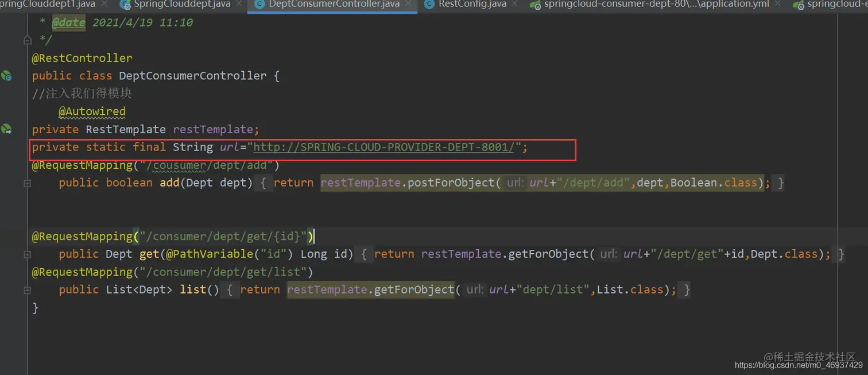Switch to SpringClouddept1.java tab

pyautogui.click(x=49, y=5)
